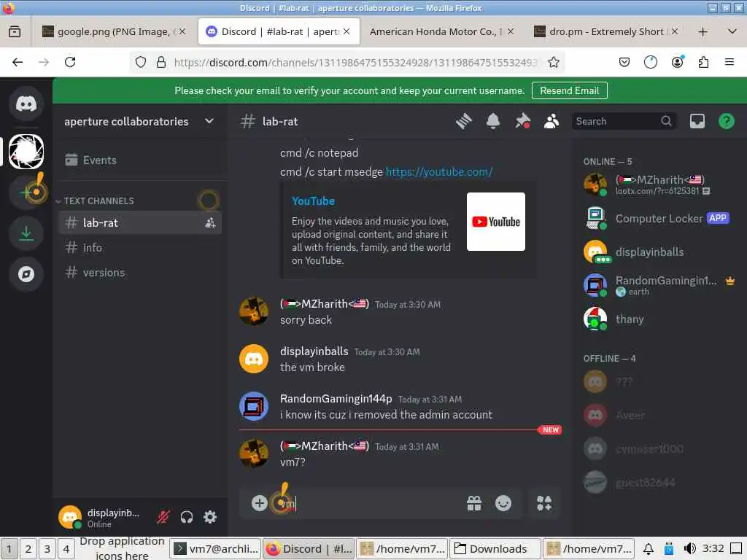Toggle headphones deafen in user panel
Image resolution: width=747 pixels, height=560 pixels.
click(x=187, y=517)
